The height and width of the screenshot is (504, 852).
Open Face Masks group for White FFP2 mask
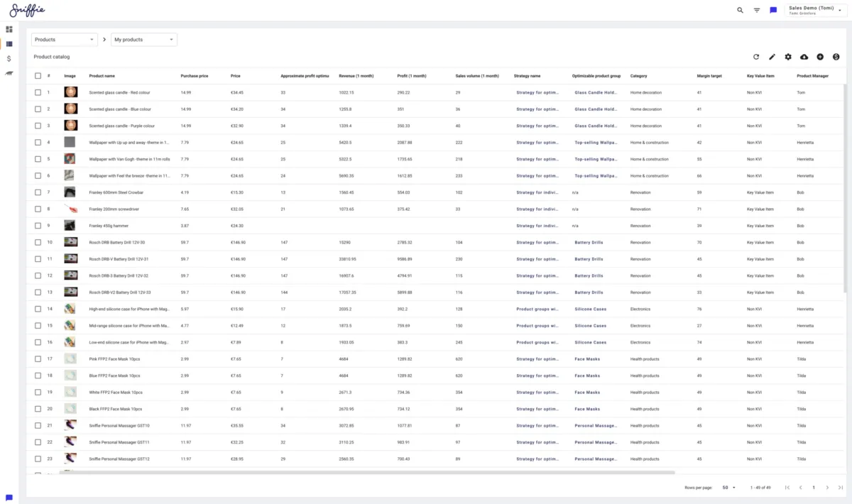(587, 392)
